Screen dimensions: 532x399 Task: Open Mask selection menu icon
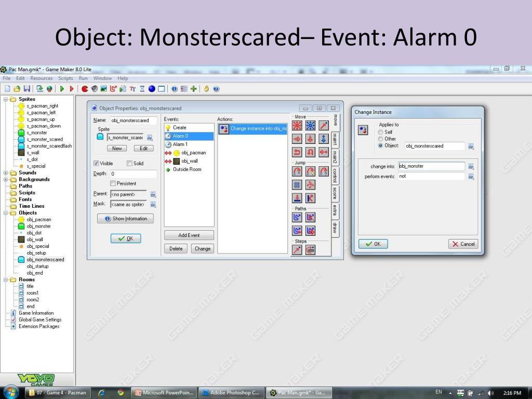153,205
